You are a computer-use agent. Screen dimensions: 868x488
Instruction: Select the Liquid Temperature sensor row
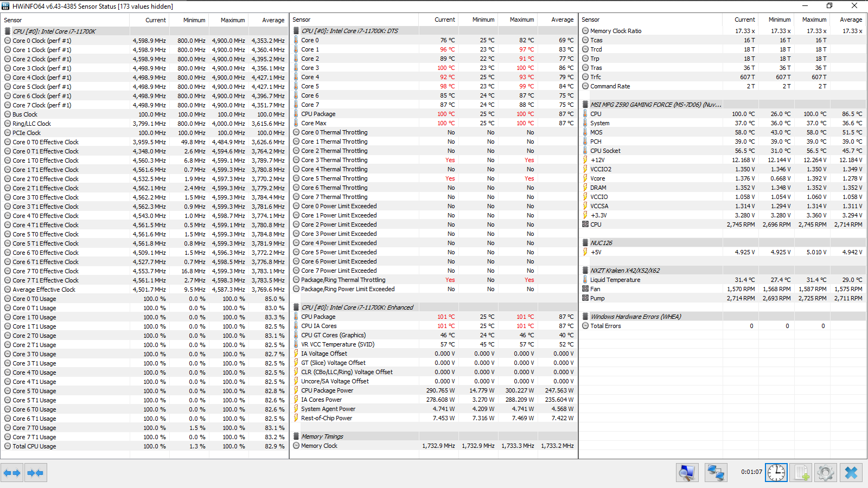pyautogui.click(x=723, y=280)
